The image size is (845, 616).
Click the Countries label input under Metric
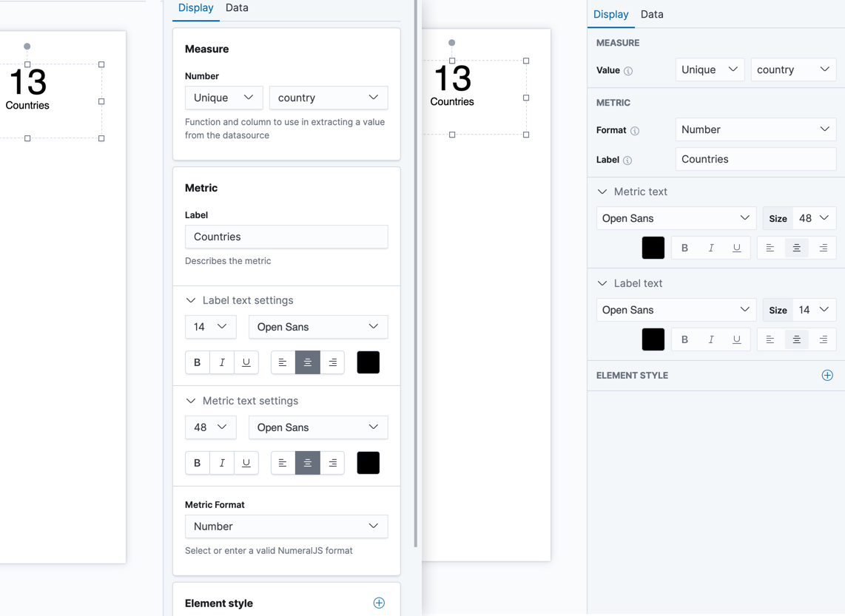286,237
